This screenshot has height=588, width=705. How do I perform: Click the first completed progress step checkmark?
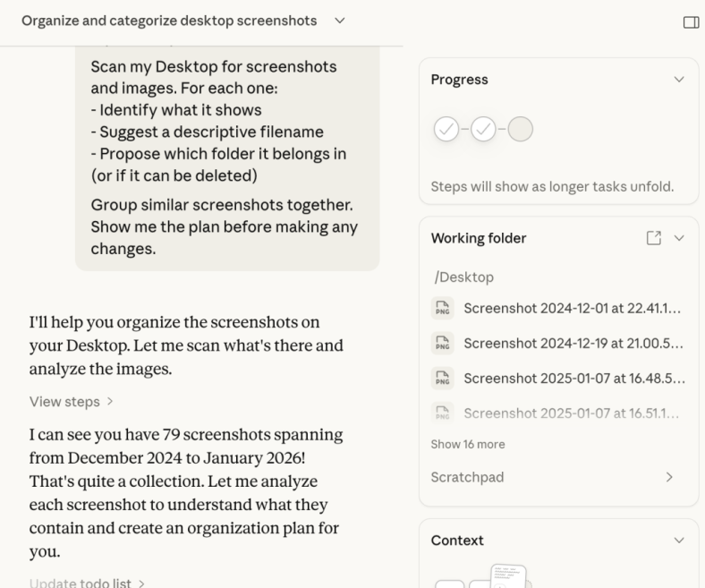click(x=446, y=129)
